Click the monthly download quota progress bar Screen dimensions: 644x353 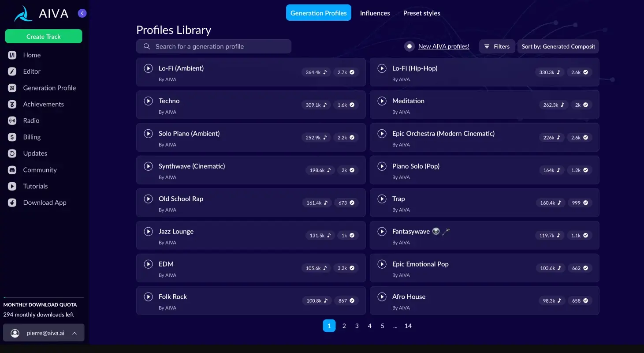[x=44, y=298]
